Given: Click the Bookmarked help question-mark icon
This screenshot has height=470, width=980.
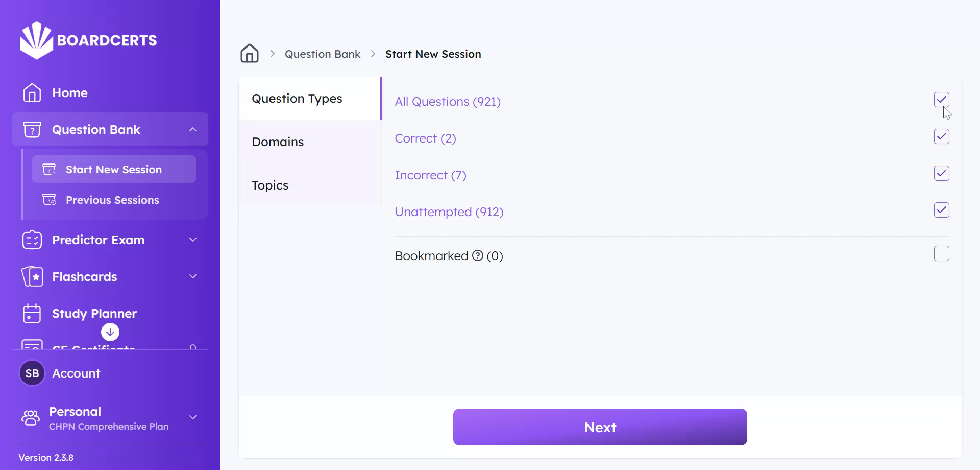Looking at the screenshot, I should (478, 255).
